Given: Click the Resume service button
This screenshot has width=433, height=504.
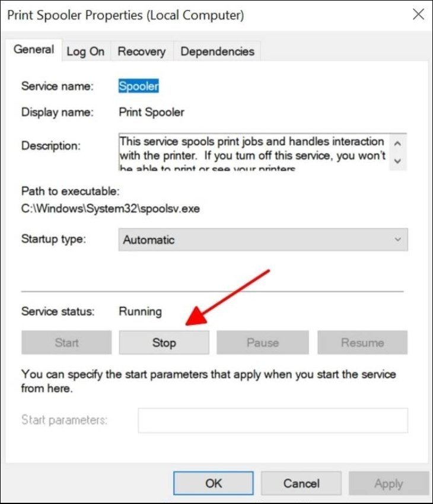Looking at the screenshot, I should 362,343.
